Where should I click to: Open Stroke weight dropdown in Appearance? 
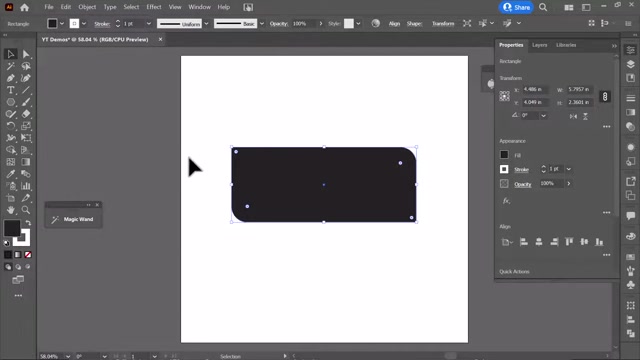tap(569, 169)
